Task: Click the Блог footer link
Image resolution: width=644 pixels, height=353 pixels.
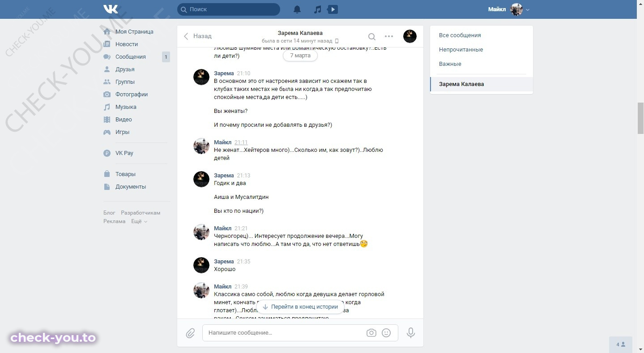Action: pyautogui.click(x=109, y=213)
